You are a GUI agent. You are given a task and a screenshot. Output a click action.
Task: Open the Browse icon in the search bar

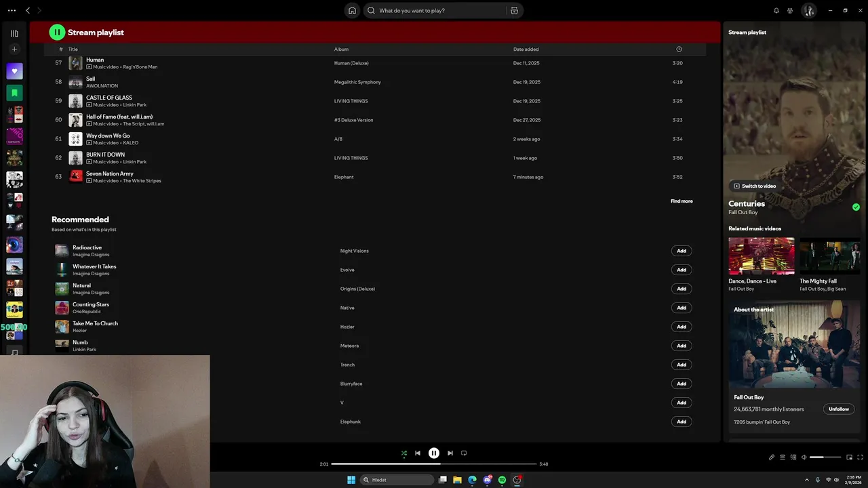click(514, 10)
